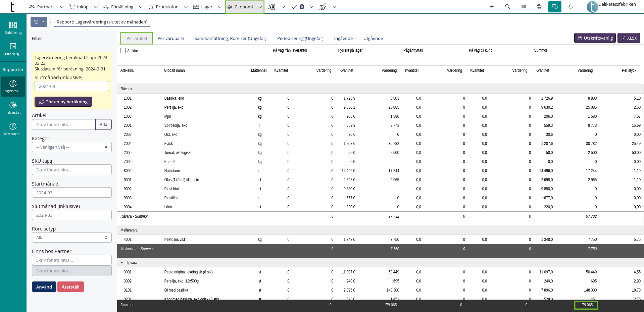Screen dimensions: 644x312
Task: Click the SKU-tagg input field
Action: 71,170
